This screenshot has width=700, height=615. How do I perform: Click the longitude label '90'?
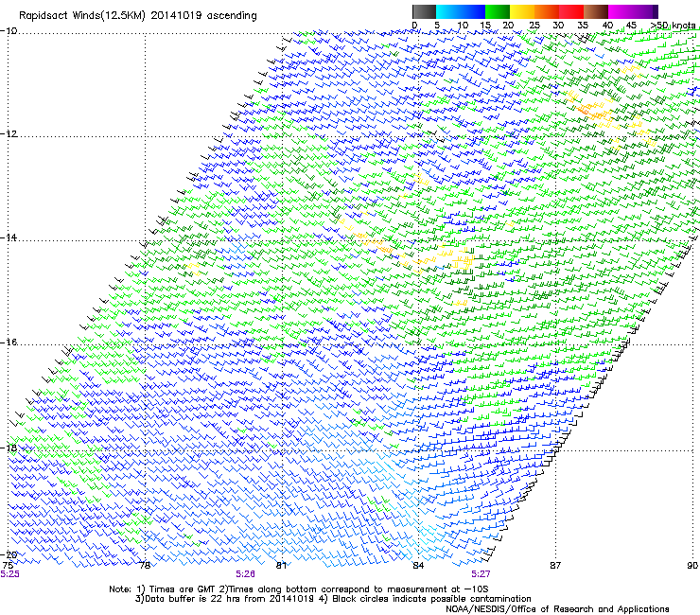(692, 566)
